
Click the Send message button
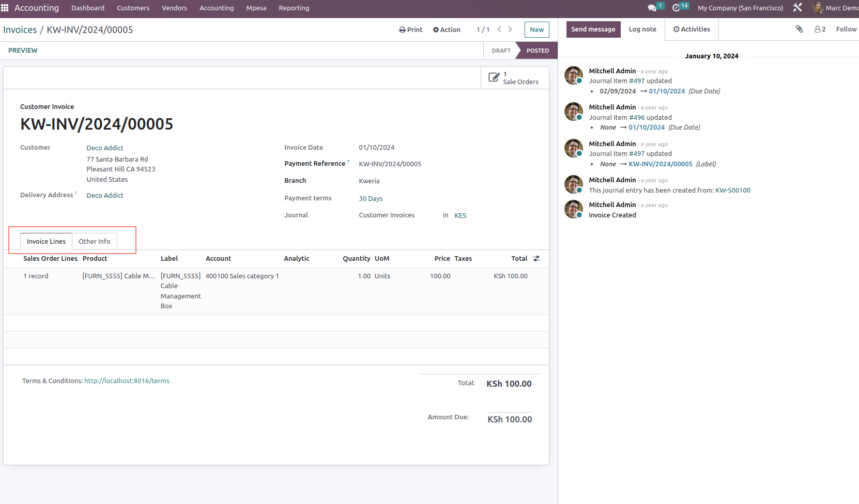click(x=593, y=29)
